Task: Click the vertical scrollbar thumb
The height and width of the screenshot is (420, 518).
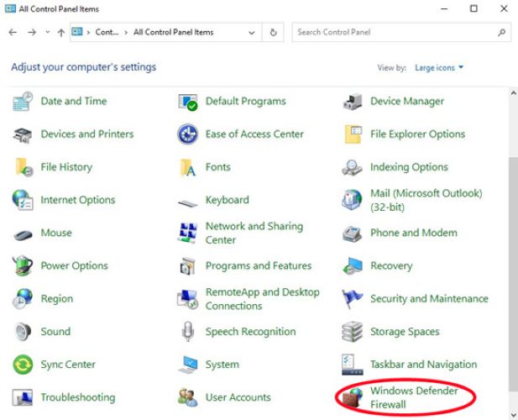Action: point(513,276)
